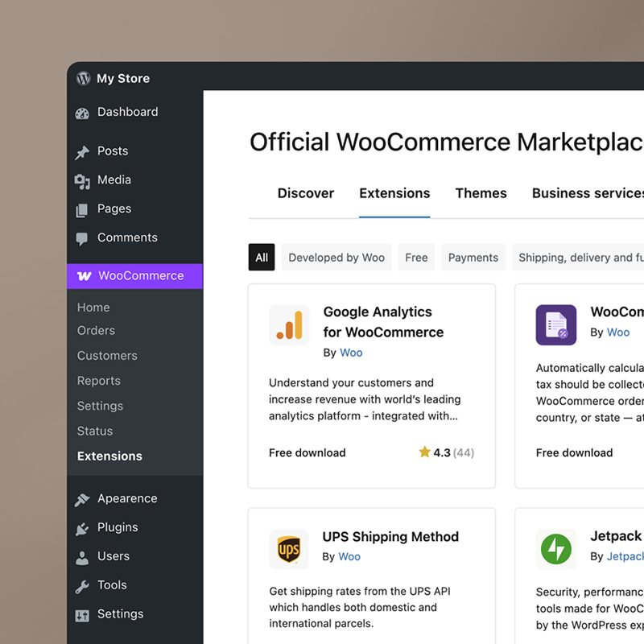The image size is (644, 644).
Task: Open Reports in WooCommerce submenu
Action: [98, 381]
